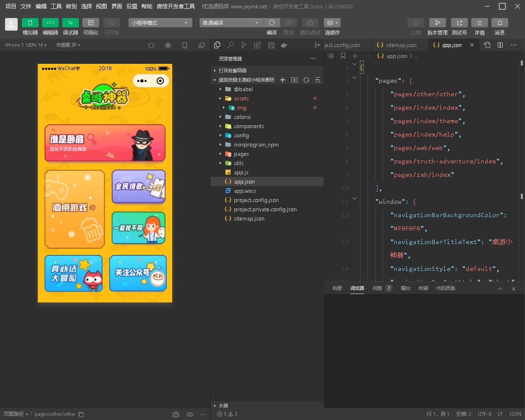Open the Details (详情) icon

(480, 23)
